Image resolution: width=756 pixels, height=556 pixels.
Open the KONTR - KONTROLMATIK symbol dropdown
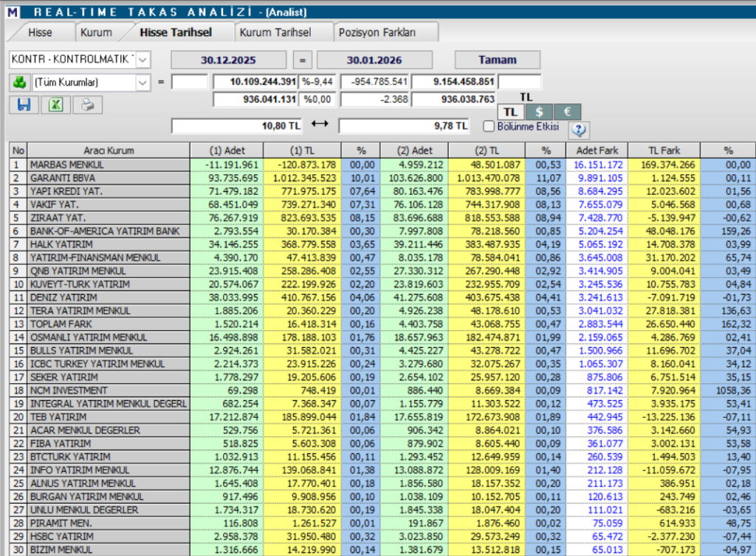tap(78, 60)
